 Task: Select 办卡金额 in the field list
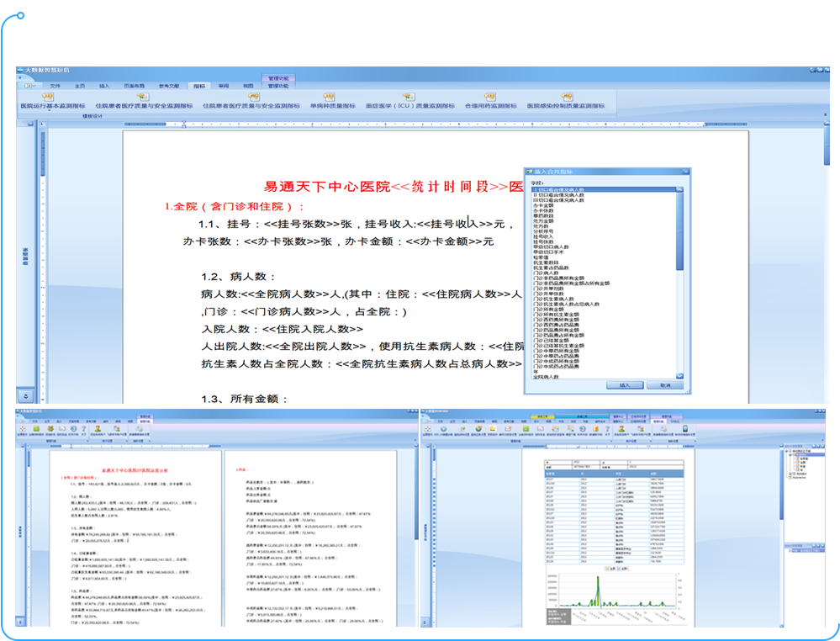click(x=543, y=204)
